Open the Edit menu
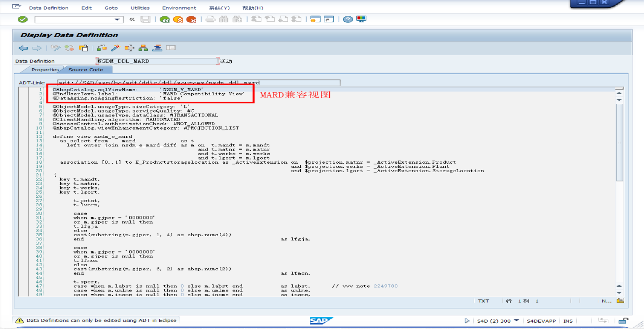This screenshot has width=644, height=329. tap(86, 8)
